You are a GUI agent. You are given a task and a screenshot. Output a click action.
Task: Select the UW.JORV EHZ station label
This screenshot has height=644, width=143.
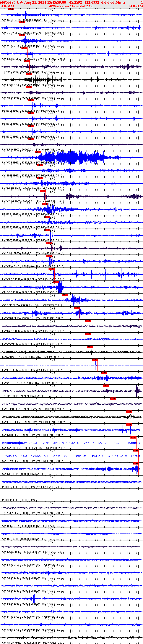pos(33,33)
